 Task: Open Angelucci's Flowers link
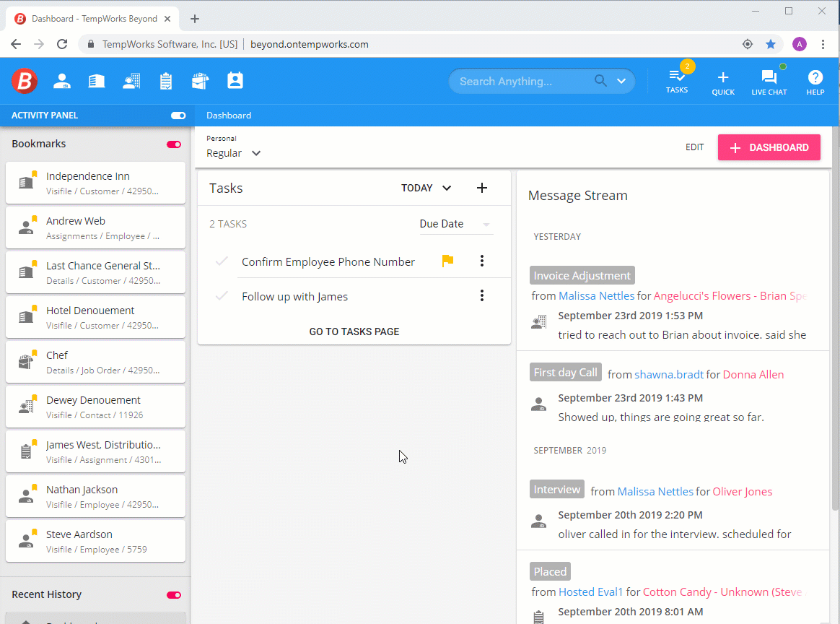tap(730, 296)
